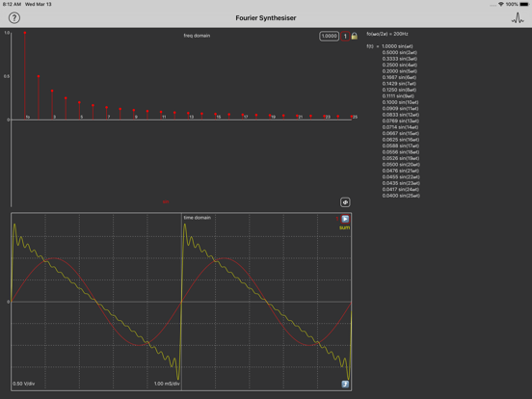Select the '0.0400 sin(25ωt)' term
The height and width of the screenshot is (399, 532).
pos(401,196)
